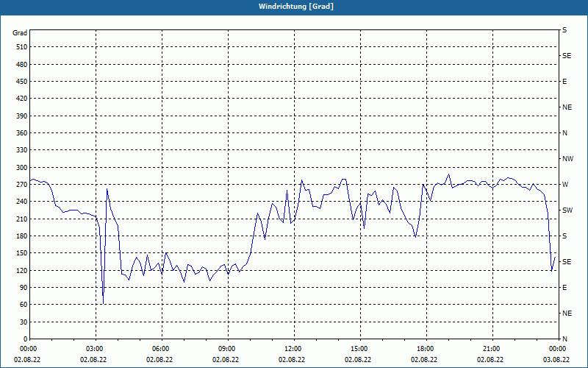Select the 03.08.22 date label
588x368 pixels.
tap(556, 360)
